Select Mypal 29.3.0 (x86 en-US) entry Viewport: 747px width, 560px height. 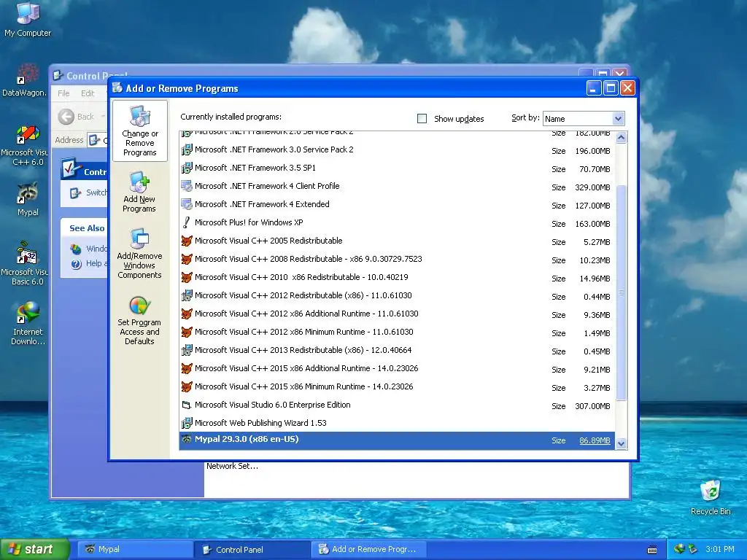[397, 440]
